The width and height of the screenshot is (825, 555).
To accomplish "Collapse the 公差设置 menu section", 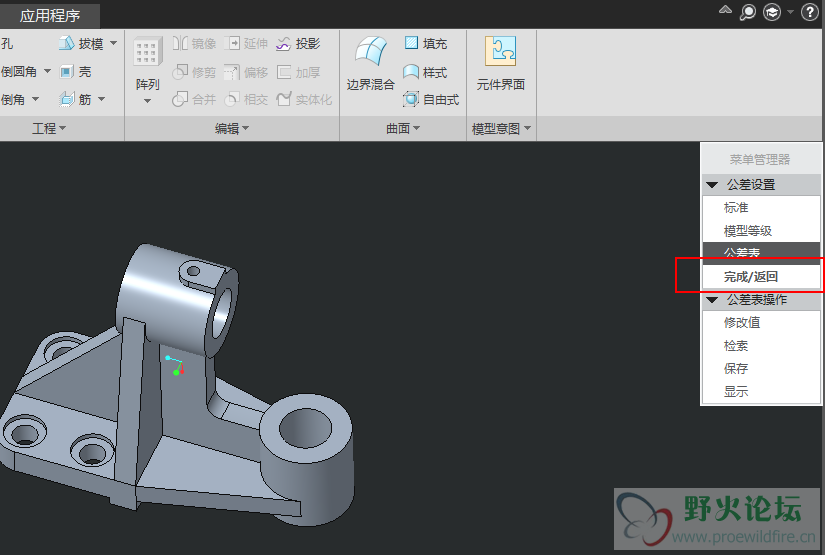I will [712, 185].
